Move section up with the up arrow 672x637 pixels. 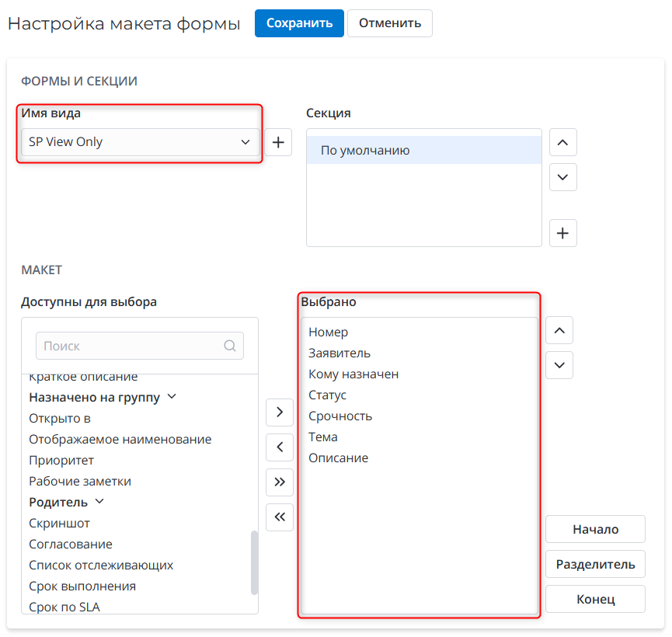point(562,143)
